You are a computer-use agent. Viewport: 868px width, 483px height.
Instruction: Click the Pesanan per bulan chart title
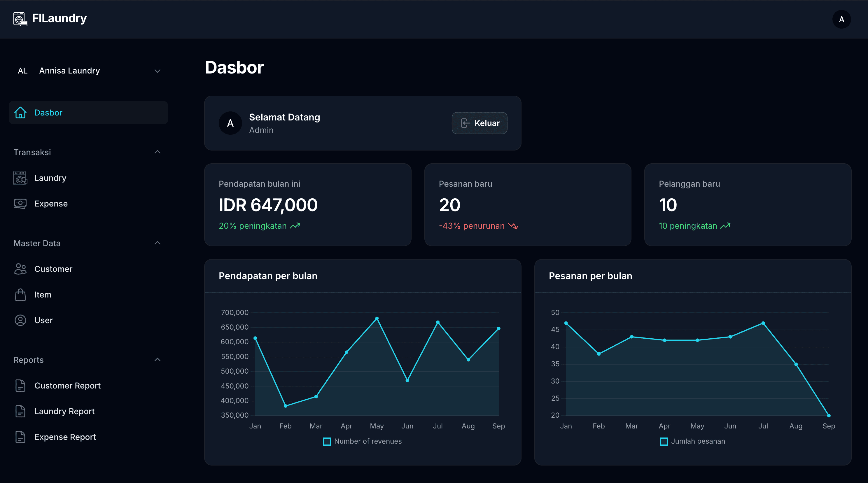click(x=590, y=276)
